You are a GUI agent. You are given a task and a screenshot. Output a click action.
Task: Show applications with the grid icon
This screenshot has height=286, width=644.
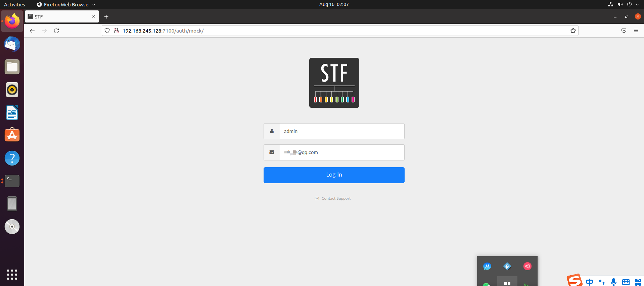click(x=12, y=275)
